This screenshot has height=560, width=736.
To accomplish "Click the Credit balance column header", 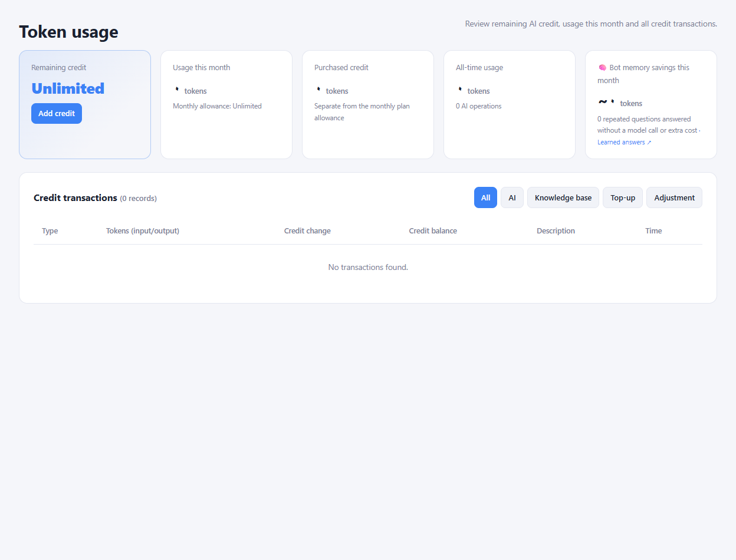I will pyautogui.click(x=433, y=230).
